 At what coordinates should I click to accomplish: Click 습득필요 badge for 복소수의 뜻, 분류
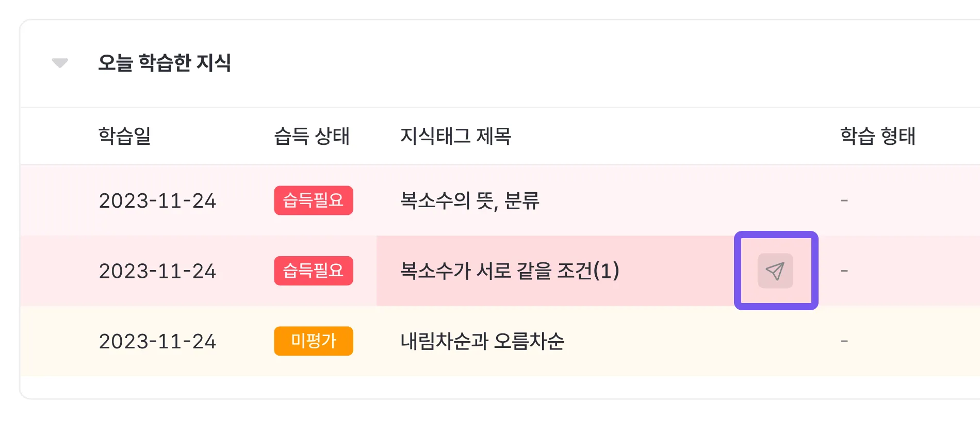313,200
